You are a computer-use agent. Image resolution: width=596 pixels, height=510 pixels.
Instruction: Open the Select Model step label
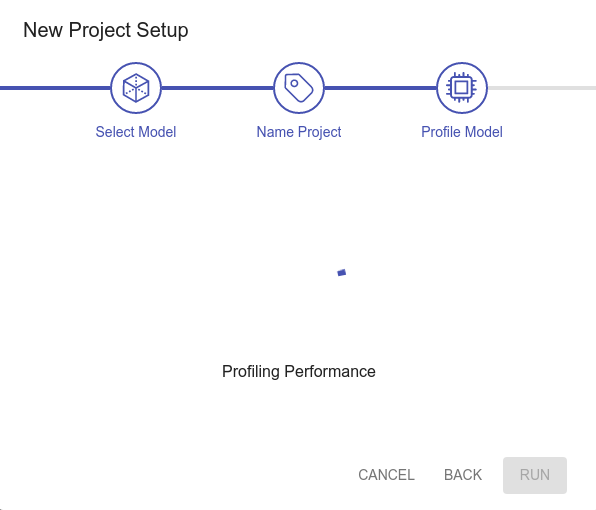click(x=136, y=132)
